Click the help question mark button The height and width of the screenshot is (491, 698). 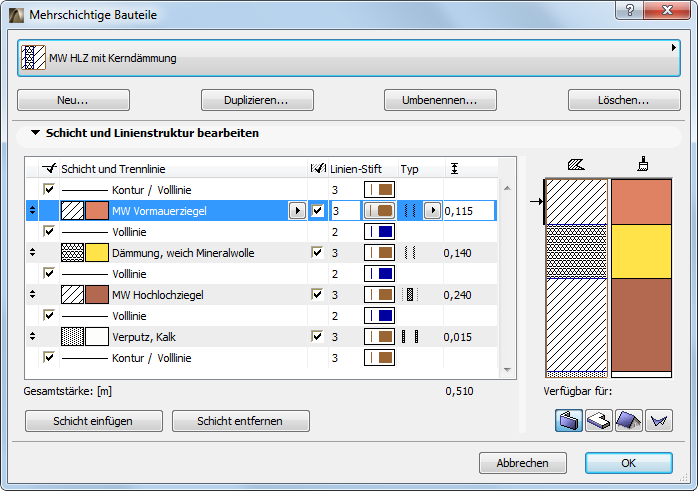tap(629, 10)
